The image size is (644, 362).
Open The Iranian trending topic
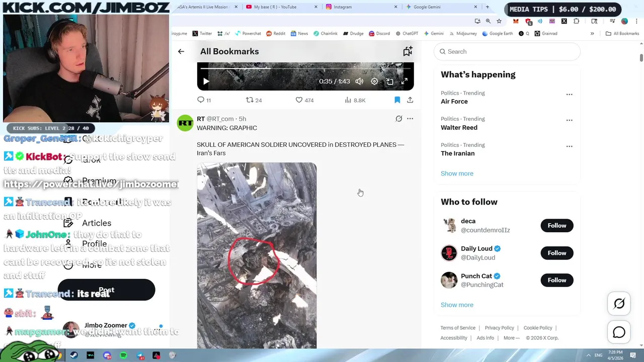point(457,153)
